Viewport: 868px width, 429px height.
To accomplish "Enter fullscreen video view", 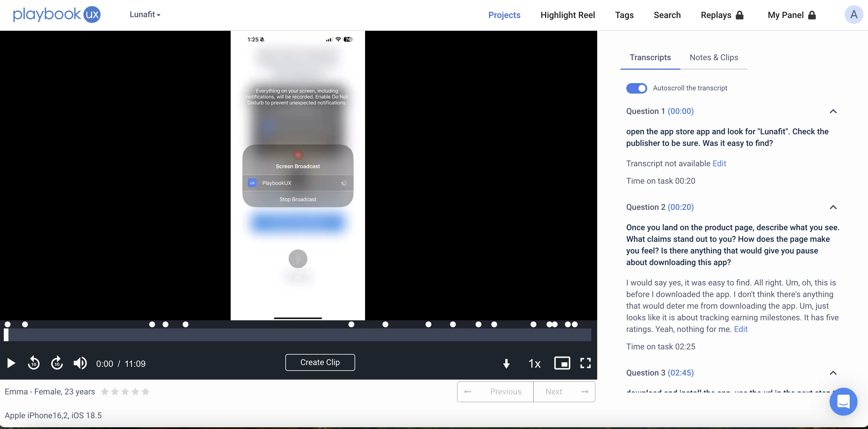I will pyautogui.click(x=585, y=363).
